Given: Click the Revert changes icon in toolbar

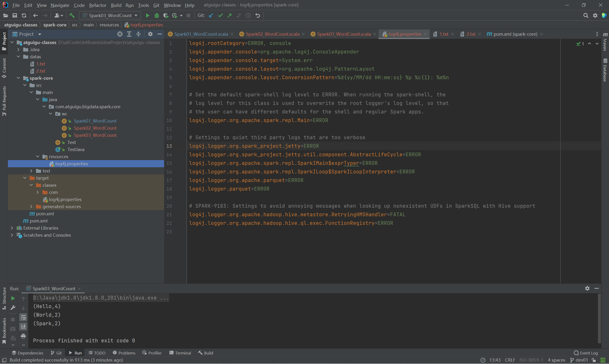Looking at the screenshot, I should coord(258,16).
